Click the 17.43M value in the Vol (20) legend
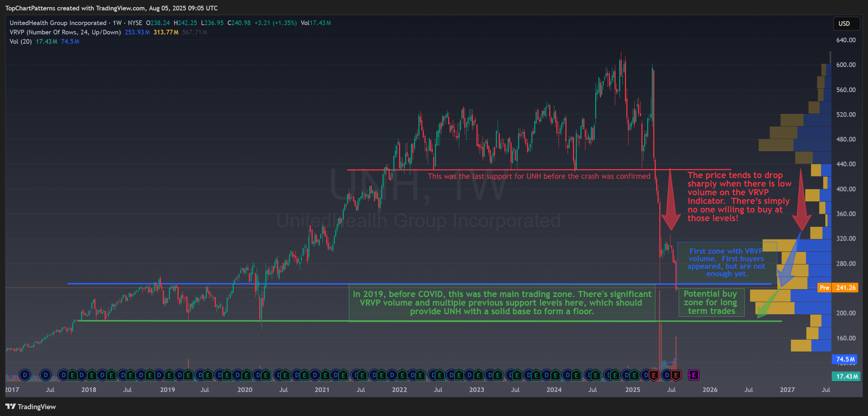The image size is (868, 416). pos(46,42)
